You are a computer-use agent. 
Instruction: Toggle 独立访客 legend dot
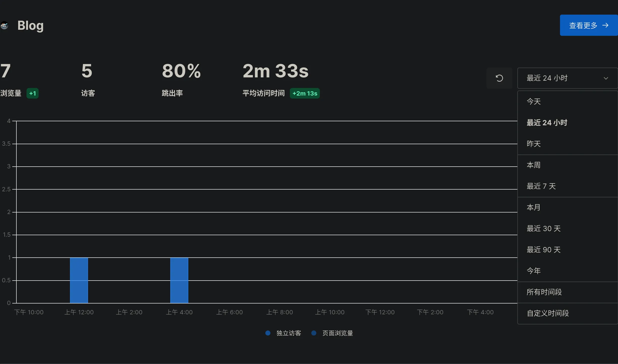tap(268, 333)
